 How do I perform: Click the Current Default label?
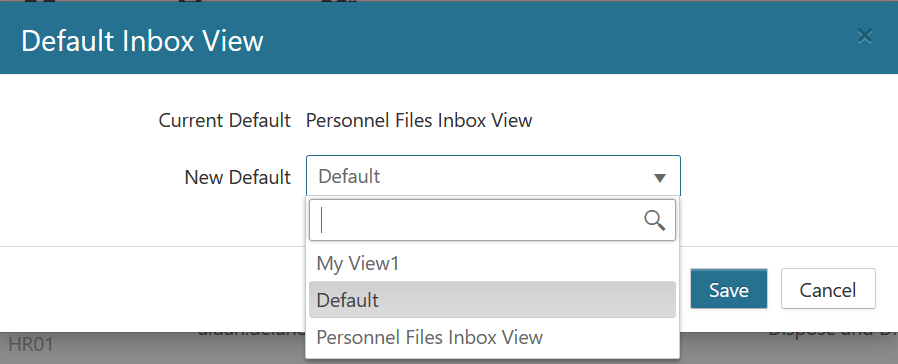pyautogui.click(x=224, y=121)
